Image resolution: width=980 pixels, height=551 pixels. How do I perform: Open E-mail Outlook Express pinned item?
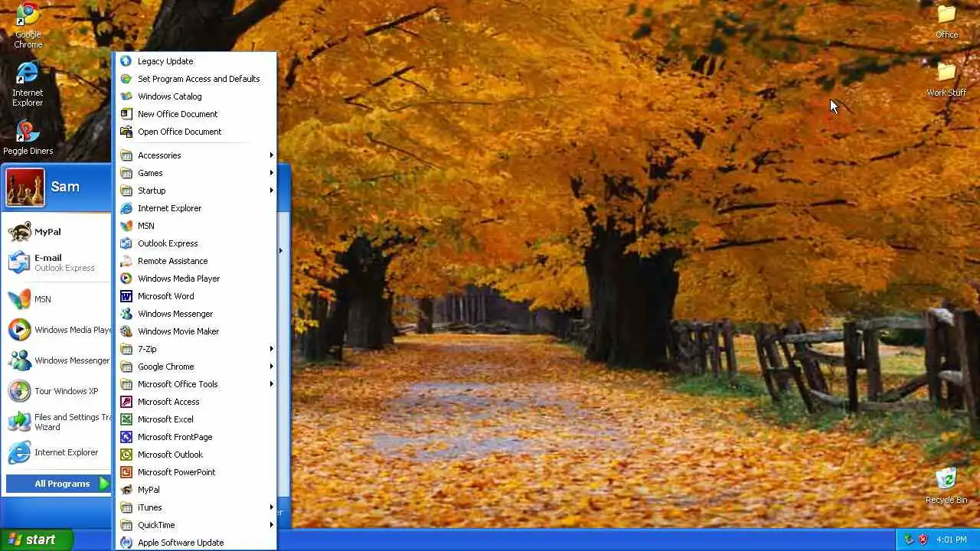coord(58,262)
